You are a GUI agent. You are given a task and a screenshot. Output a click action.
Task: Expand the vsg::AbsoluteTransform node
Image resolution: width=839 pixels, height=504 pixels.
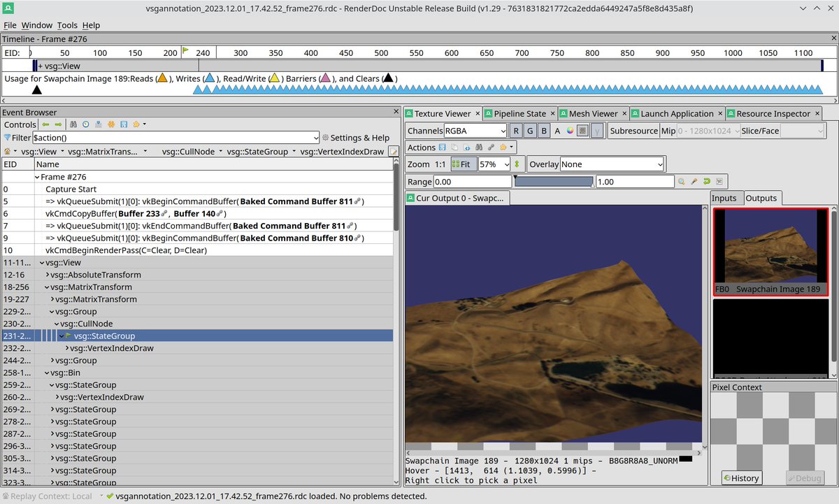pos(47,275)
